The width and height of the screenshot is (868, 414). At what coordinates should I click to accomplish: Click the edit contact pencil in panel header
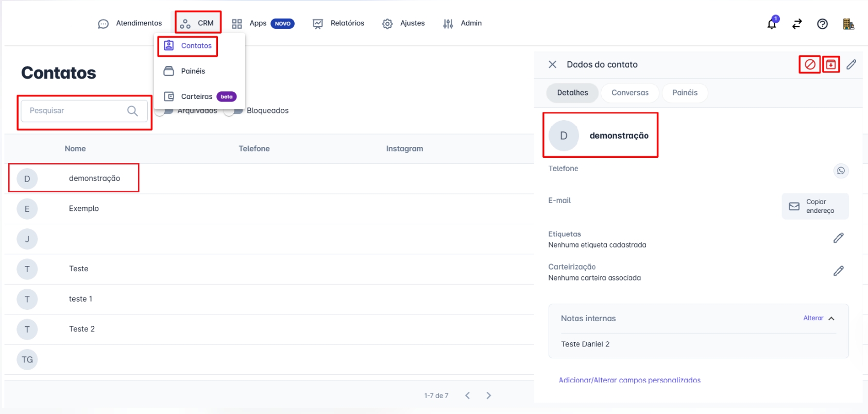pos(852,64)
